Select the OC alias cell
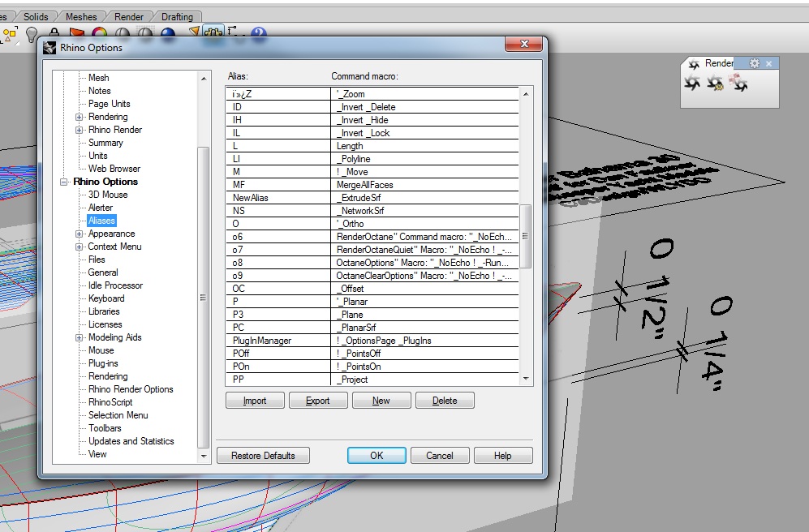 (278, 289)
